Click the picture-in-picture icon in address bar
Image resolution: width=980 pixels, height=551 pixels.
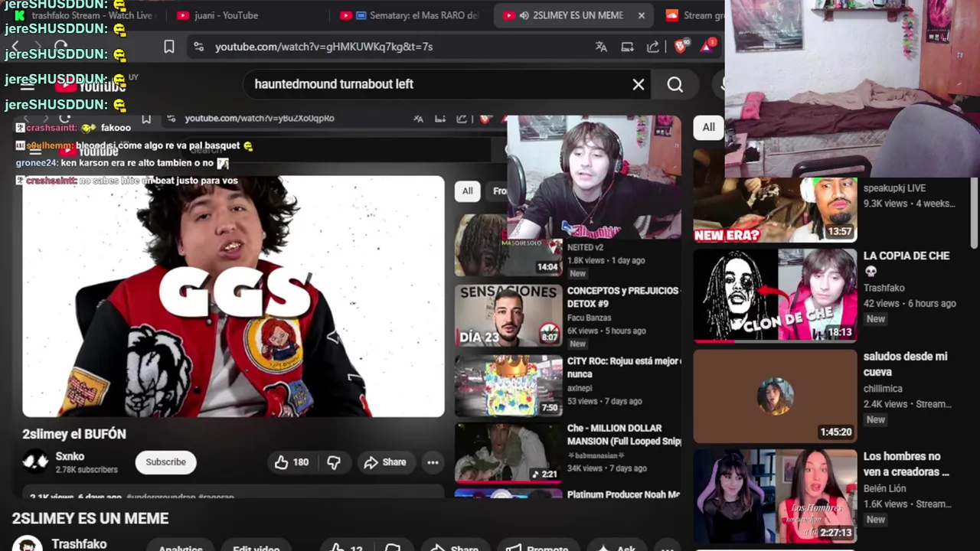click(627, 47)
